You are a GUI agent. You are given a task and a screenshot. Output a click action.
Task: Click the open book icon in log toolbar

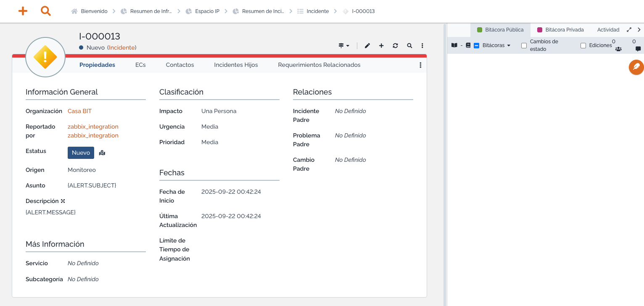454,45
